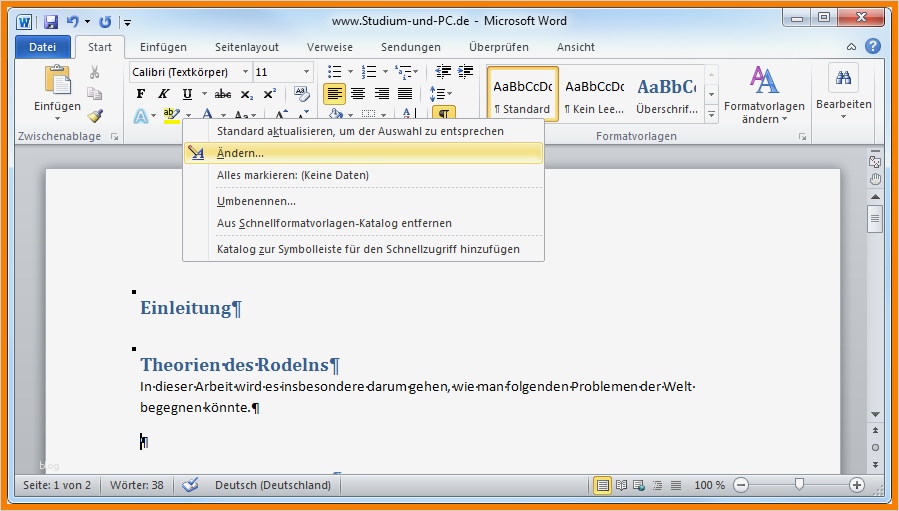Minimize the ribbon with the caret
The image size is (899, 511).
tap(851, 47)
